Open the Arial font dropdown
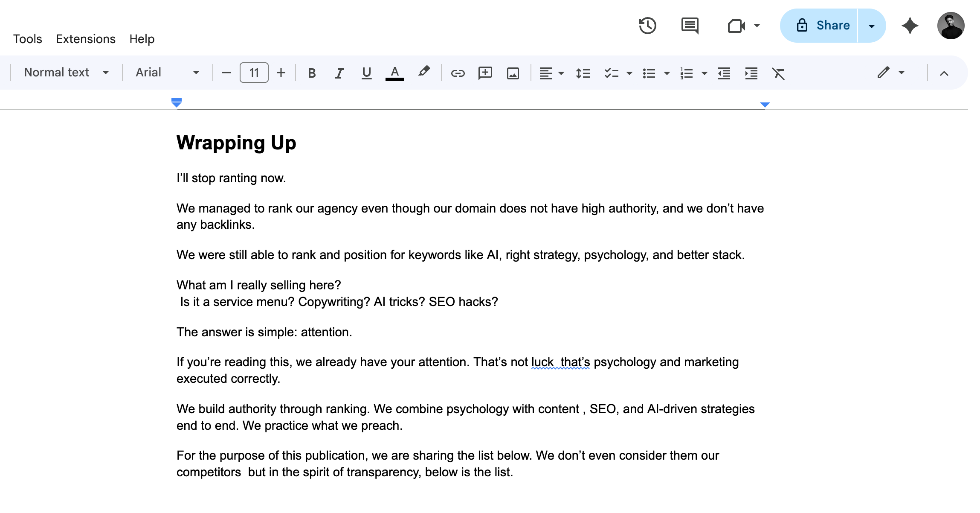 click(x=167, y=73)
